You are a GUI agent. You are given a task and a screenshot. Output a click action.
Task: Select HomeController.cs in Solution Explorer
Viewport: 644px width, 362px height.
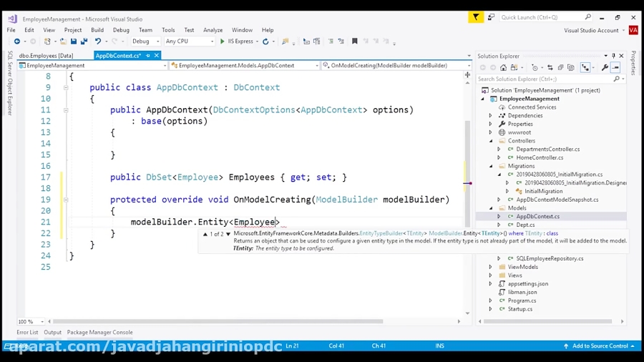pyautogui.click(x=540, y=157)
